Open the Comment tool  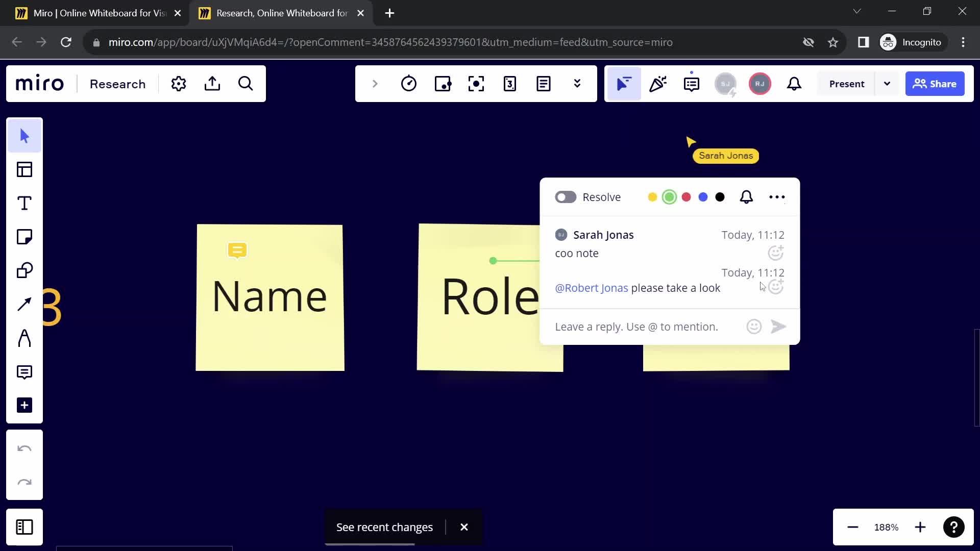(25, 371)
